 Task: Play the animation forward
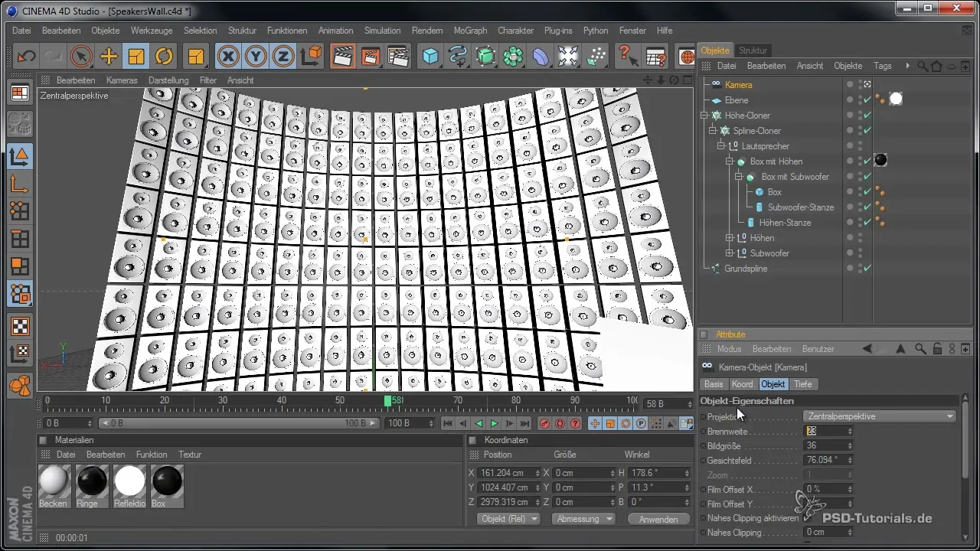coord(494,423)
